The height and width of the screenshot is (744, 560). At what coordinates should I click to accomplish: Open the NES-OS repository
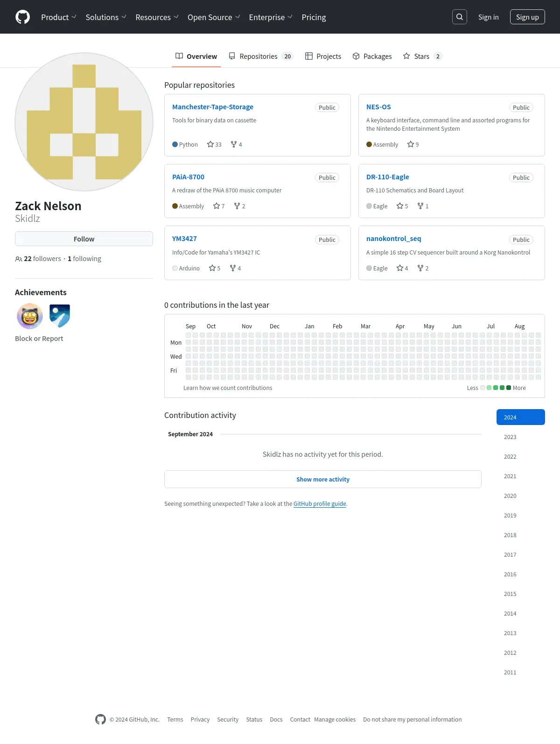point(378,106)
